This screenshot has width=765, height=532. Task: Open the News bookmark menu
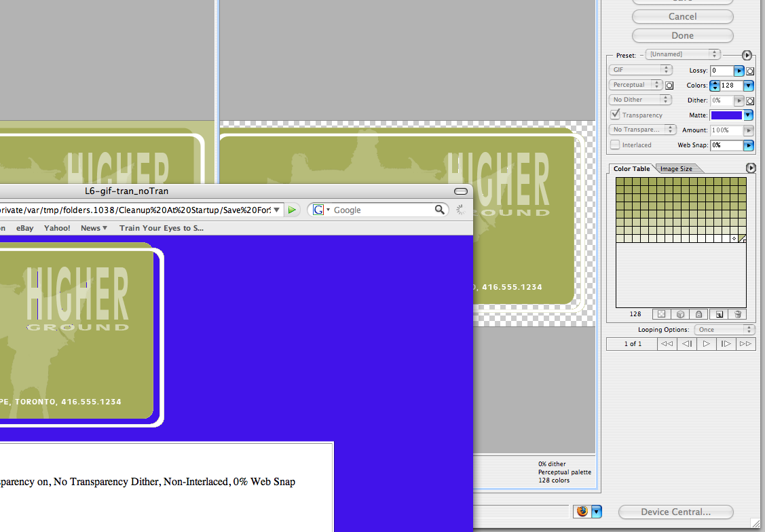[94, 228]
